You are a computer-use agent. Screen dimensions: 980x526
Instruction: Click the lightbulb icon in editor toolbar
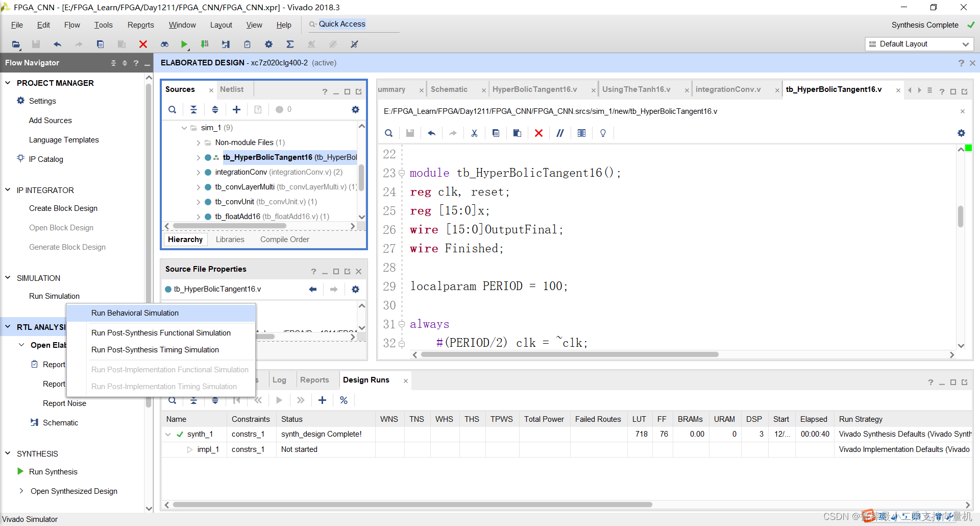coord(603,133)
